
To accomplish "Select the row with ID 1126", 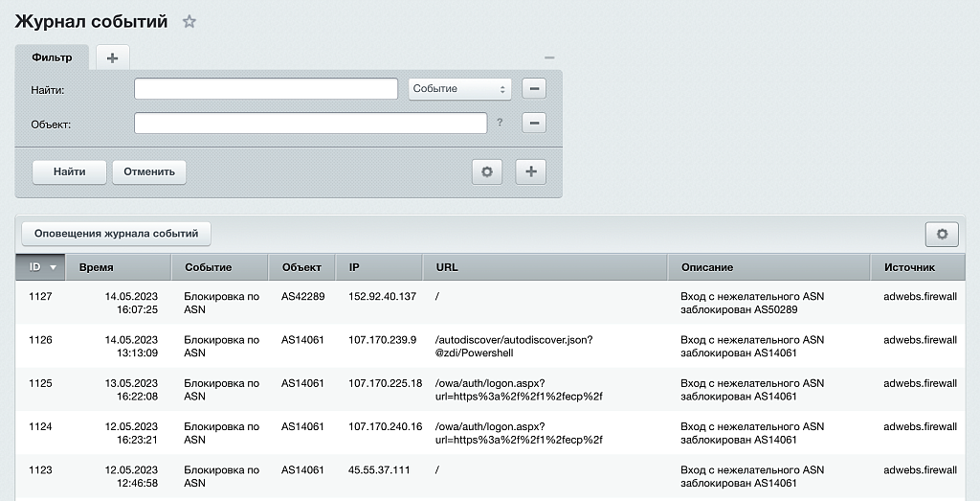I will tap(40, 340).
